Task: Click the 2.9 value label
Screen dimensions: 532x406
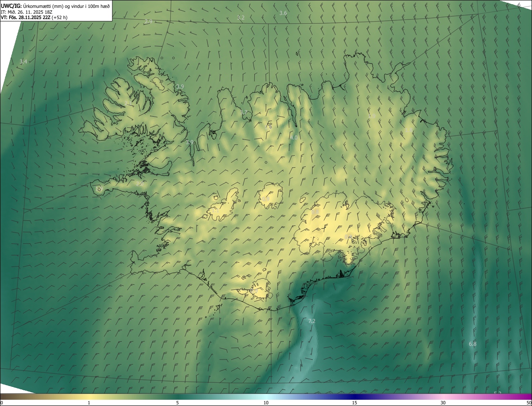Action: 148,21
